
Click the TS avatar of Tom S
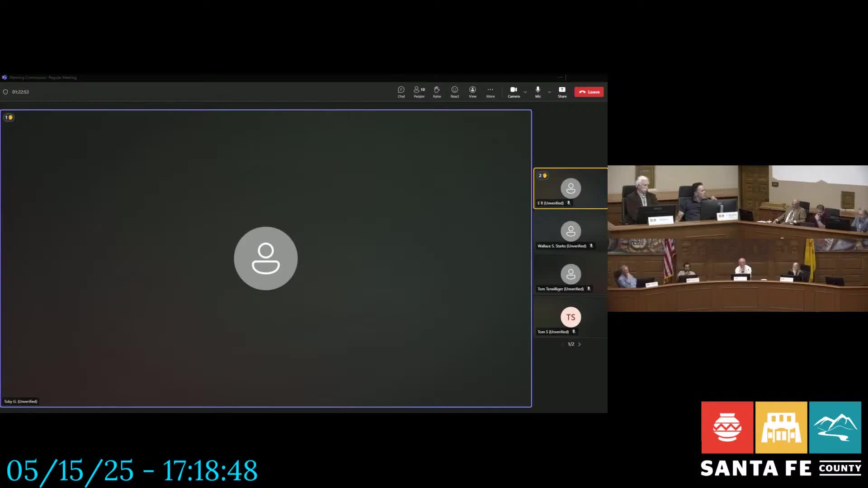(x=571, y=317)
